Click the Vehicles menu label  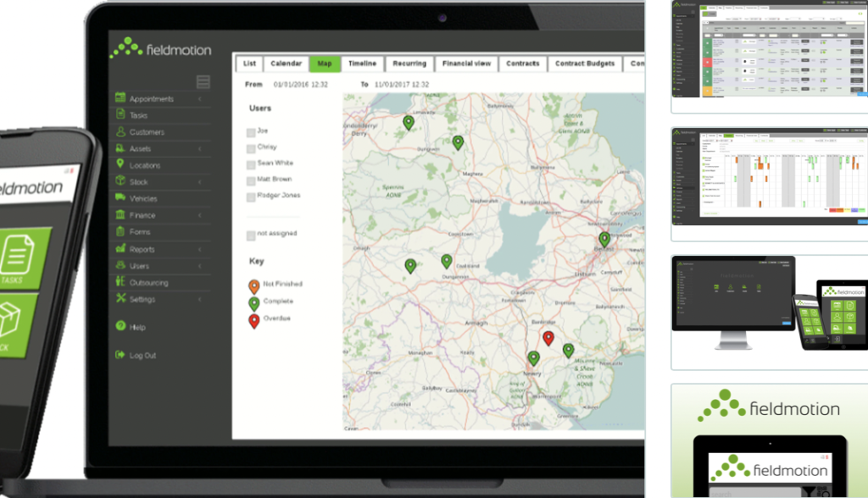143,199
